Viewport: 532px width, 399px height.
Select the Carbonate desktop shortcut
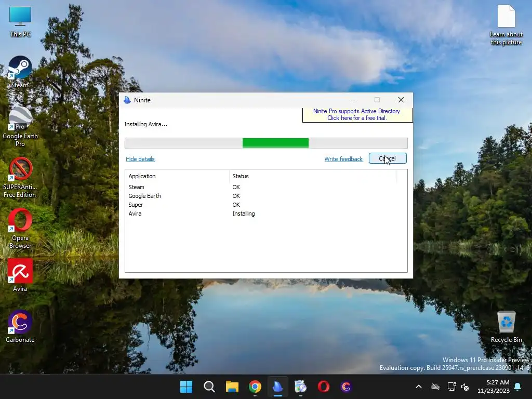20,326
